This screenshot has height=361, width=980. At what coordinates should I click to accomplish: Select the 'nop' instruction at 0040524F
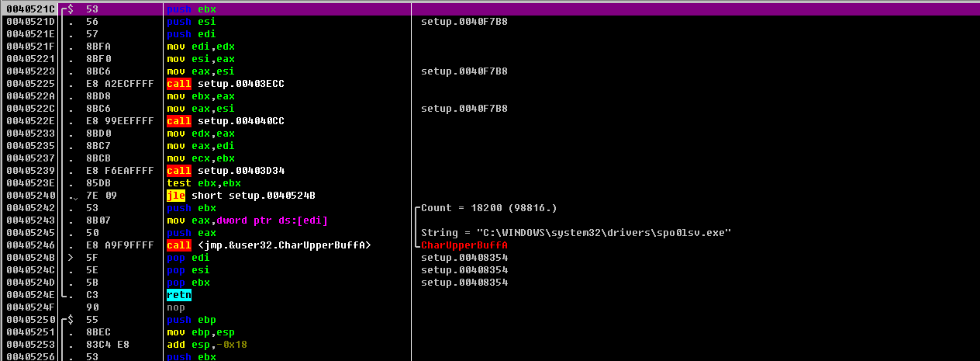(x=176, y=307)
